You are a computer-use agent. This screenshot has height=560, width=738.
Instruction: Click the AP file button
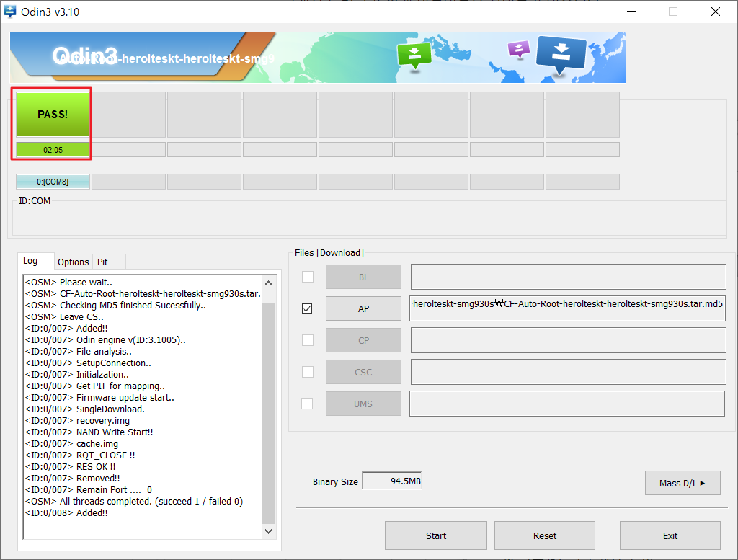tap(363, 308)
